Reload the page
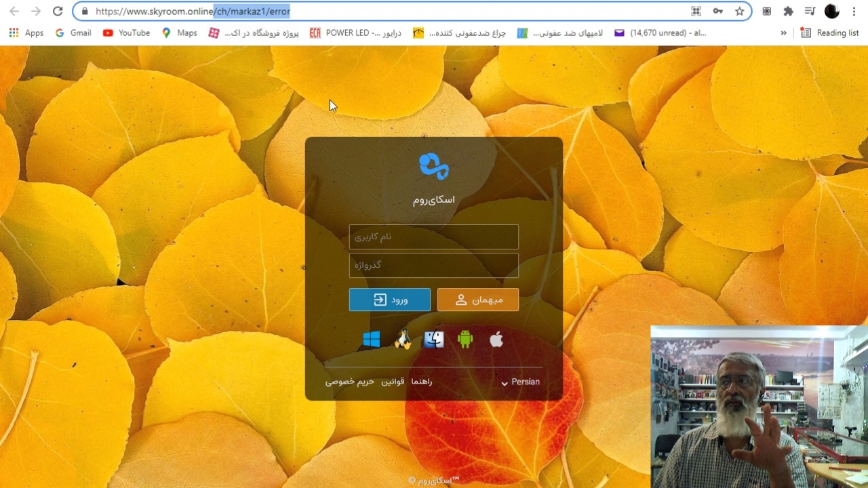The image size is (868, 488). point(58,12)
